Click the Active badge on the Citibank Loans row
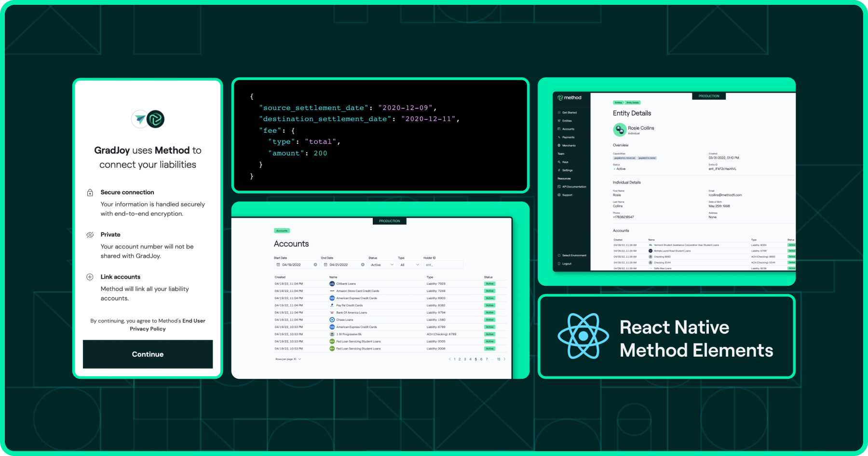 tap(489, 284)
